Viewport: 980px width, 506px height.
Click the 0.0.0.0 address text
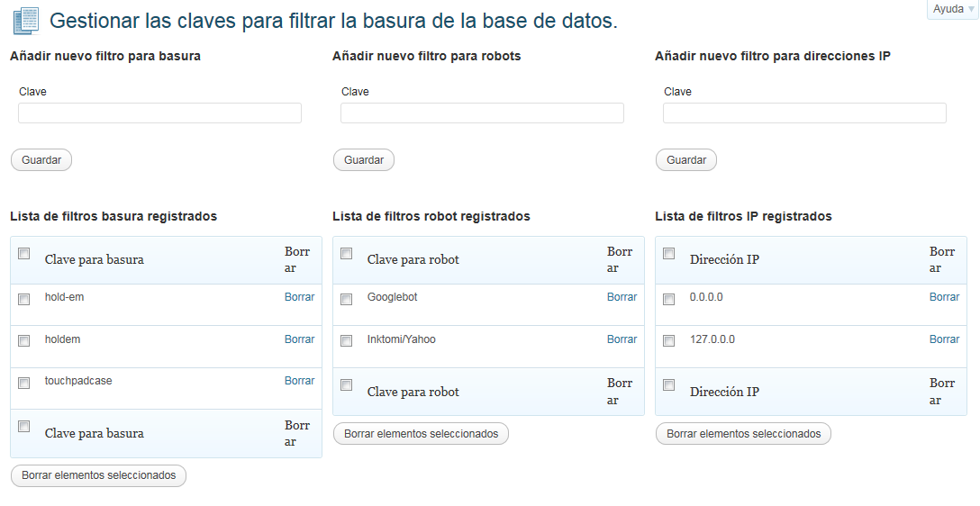pyautogui.click(x=706, y=297)
